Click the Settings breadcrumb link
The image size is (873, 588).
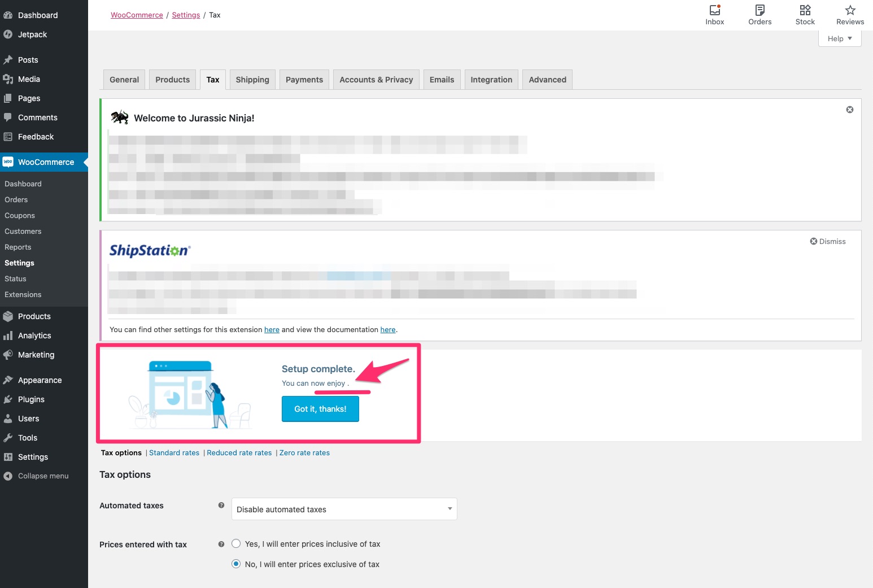[x=186, y=15]
